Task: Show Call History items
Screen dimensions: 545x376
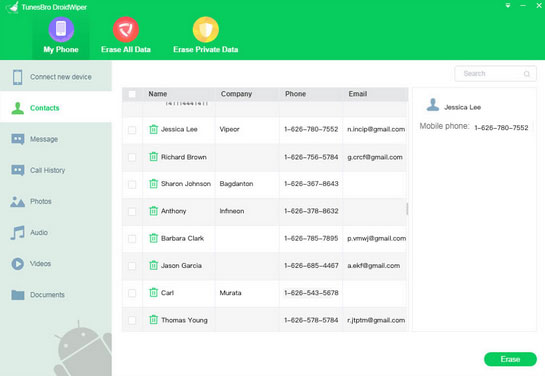Action: click(56, 170)
